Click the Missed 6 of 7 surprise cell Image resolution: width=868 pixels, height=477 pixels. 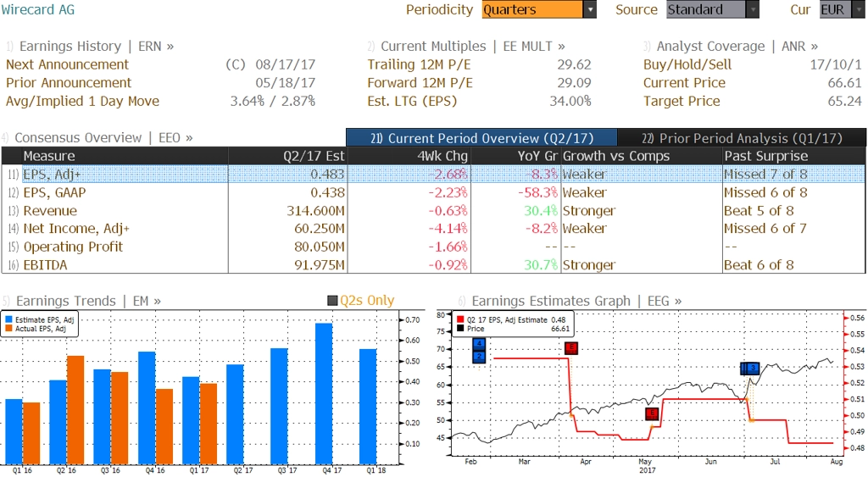(x=765, y=229)
